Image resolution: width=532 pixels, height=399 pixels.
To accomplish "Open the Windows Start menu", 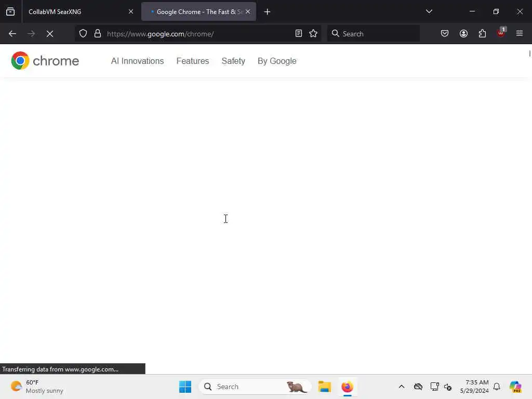I will [185, 387].
